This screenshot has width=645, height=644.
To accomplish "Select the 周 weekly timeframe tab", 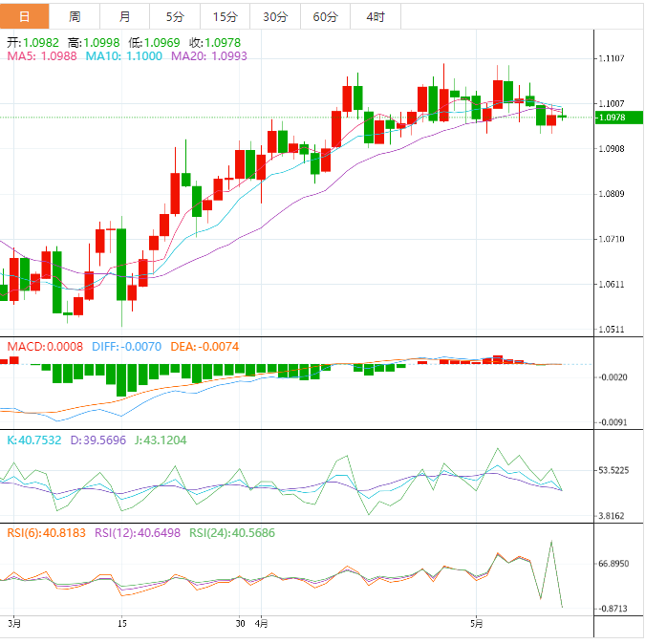I will (75, 16).
